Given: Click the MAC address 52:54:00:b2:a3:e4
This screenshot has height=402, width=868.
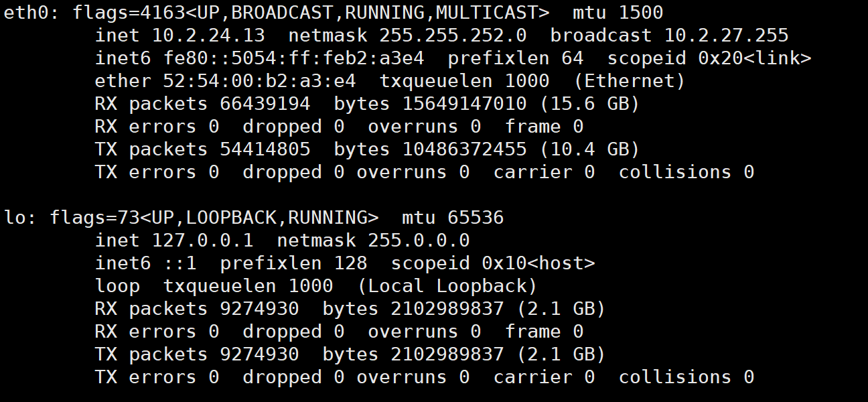Looking at the screenshot, I should point(259,81).
